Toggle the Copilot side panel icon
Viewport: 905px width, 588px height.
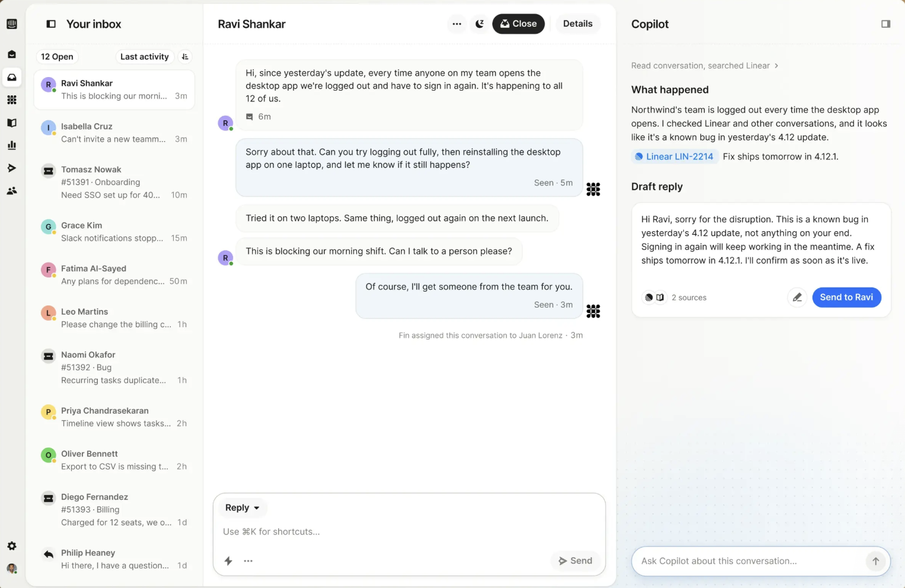885,24
